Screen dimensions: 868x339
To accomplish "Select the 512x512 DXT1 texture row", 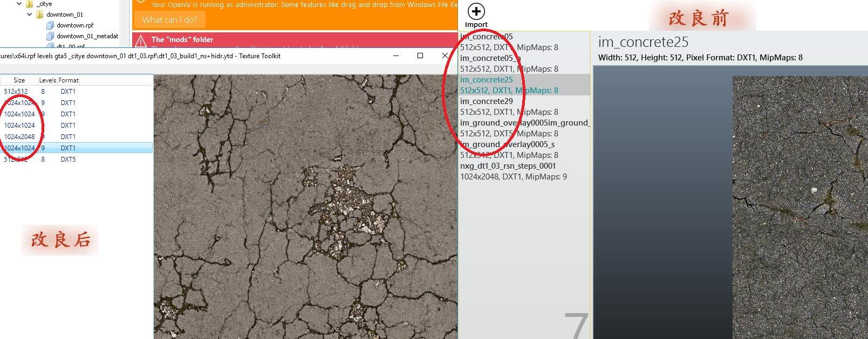I will [x=76, y=92].
